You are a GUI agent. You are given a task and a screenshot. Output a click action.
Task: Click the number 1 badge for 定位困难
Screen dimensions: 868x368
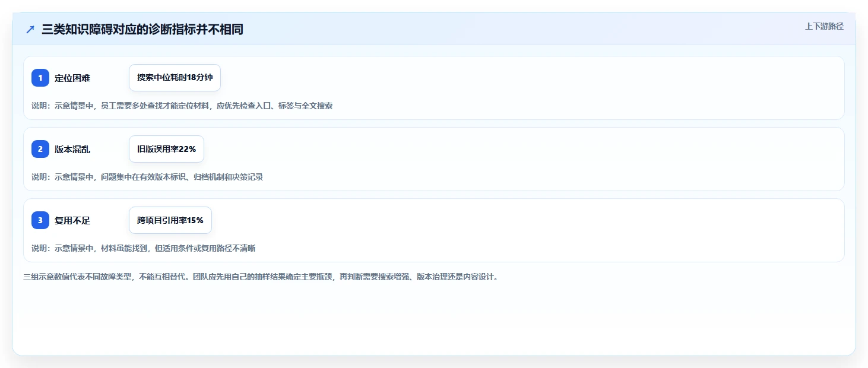(40, 78)
